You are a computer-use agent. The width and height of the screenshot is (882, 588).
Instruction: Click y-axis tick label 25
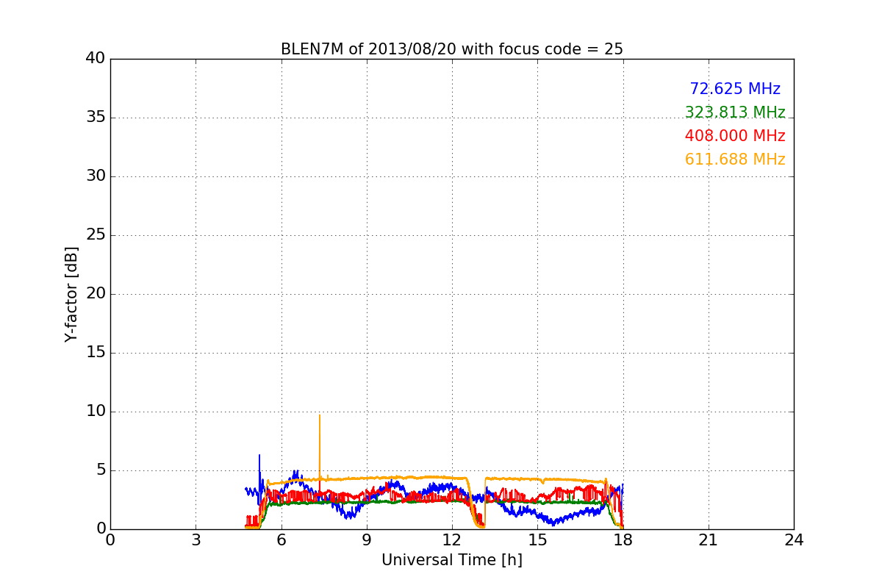pos(96,235)
